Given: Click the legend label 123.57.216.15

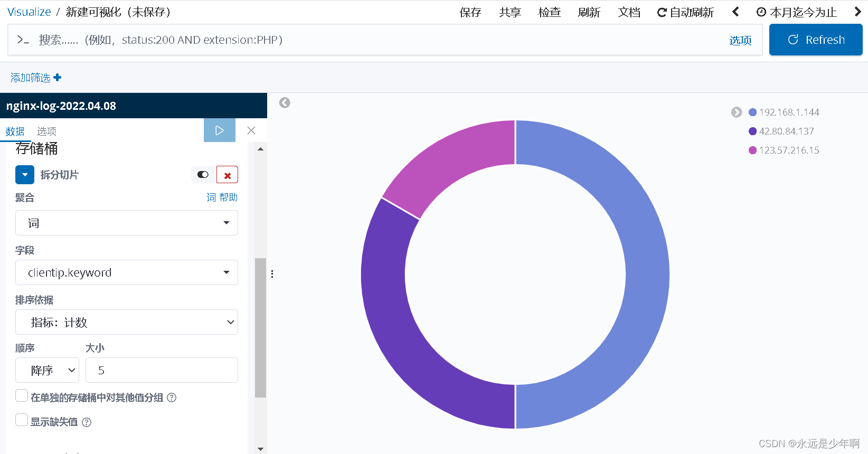Looking at the screenshot, I should pos(789,150).
